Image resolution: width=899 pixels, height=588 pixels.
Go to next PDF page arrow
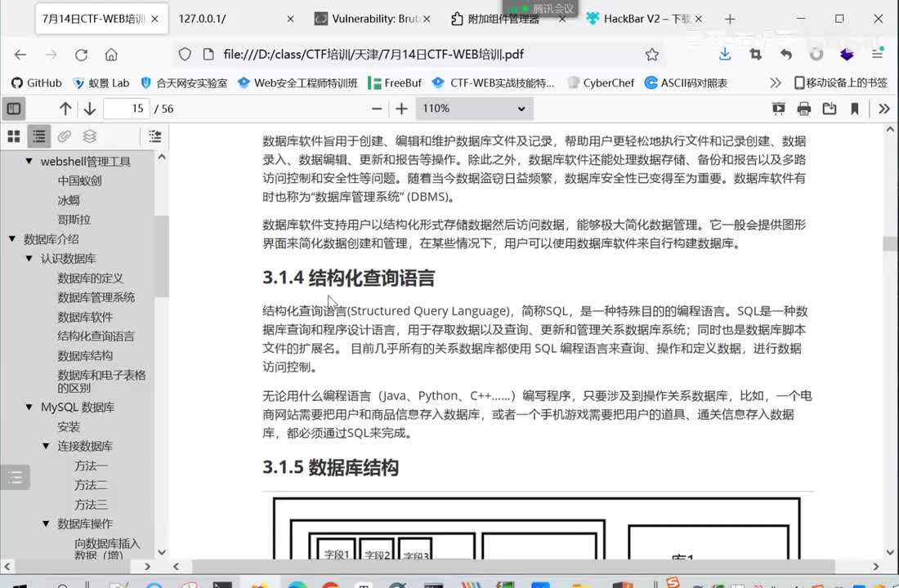click(x=89, y=109)
